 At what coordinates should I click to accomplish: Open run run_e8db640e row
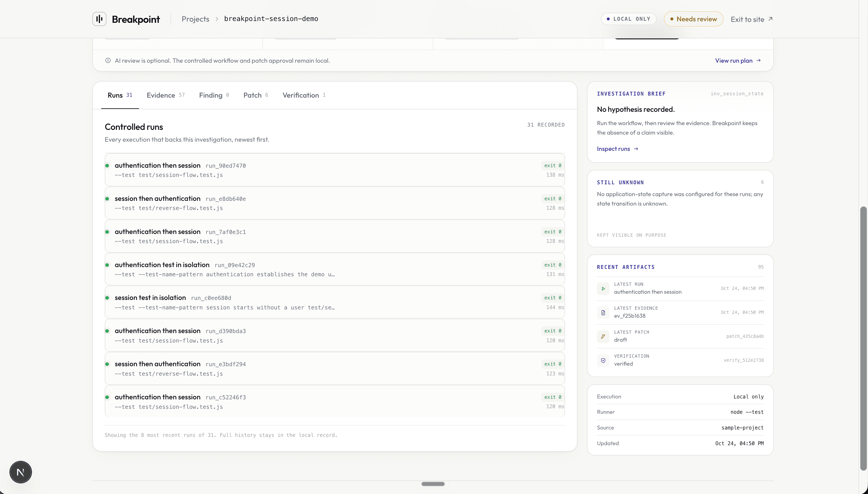335,203
